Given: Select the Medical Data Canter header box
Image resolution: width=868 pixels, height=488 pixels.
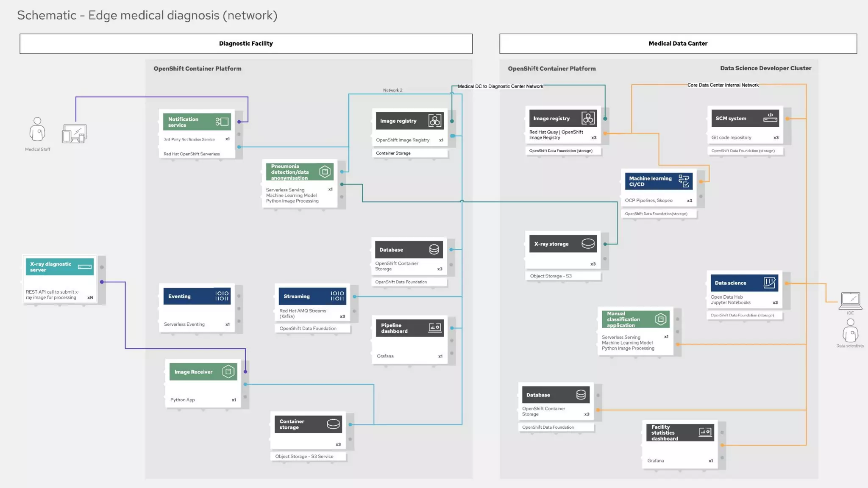Looking at the screenshot, I should [678, 44].
